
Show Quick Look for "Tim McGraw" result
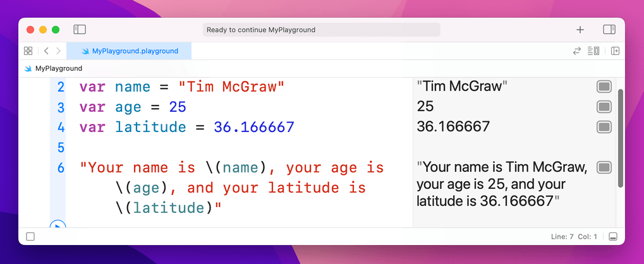pyautogui.click(x=604, y=87)
